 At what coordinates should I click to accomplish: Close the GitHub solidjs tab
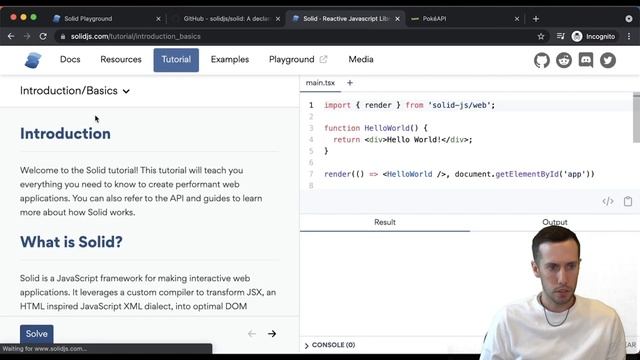pos(278,19)
